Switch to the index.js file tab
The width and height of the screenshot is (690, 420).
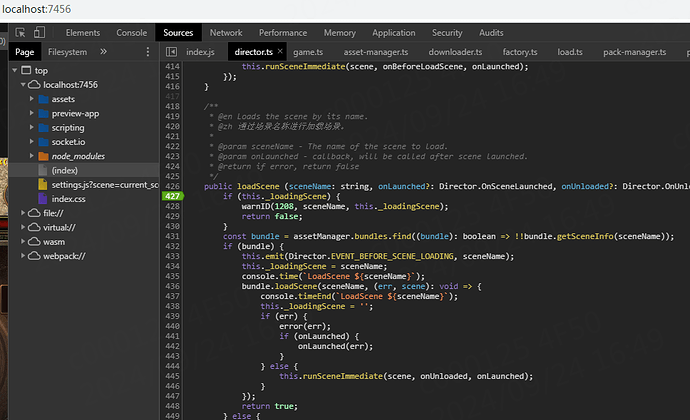[200, 52]
